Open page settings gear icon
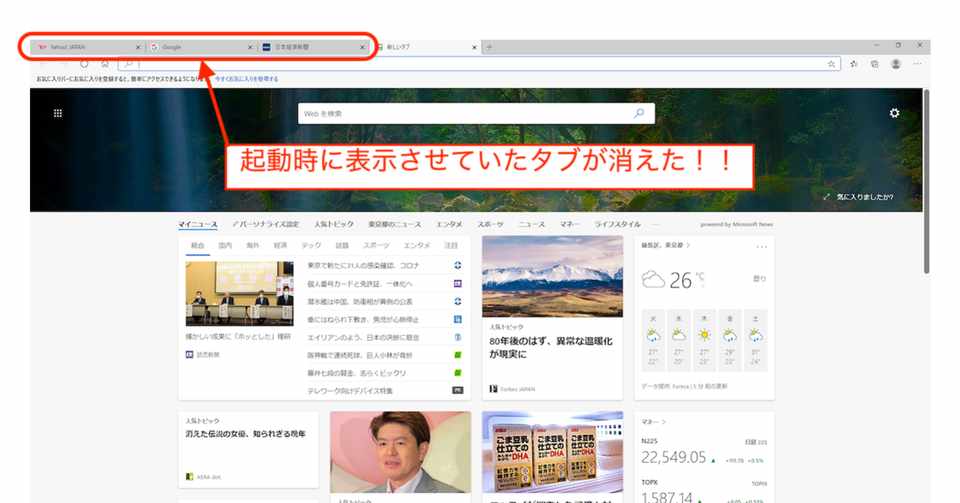The height and width of the screenshot is (503, 960). coord(894,113)
